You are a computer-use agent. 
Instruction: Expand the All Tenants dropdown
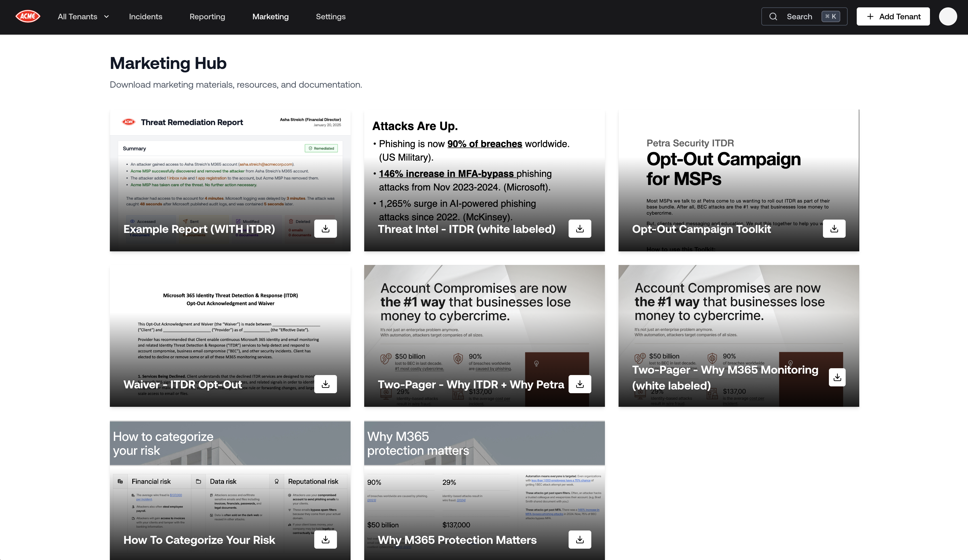point(83,16)
